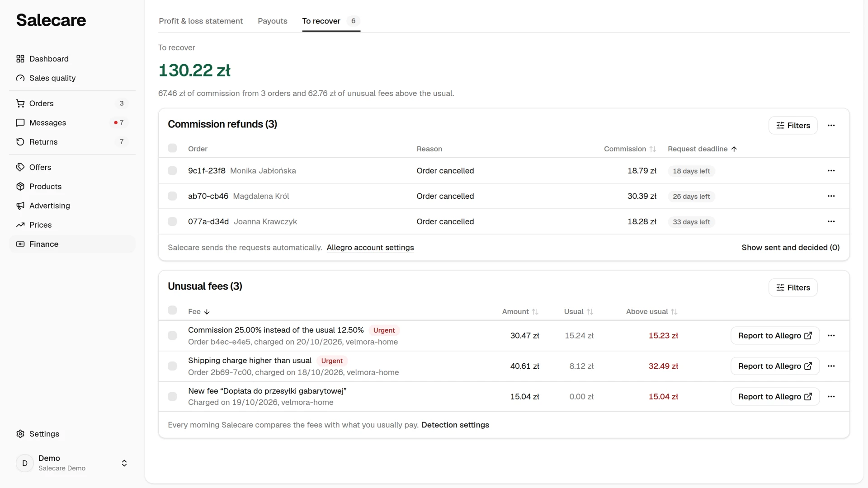The image size is (868, 488).
Task: Switch to Profit & loss statement tab
Action: point(201,21)
